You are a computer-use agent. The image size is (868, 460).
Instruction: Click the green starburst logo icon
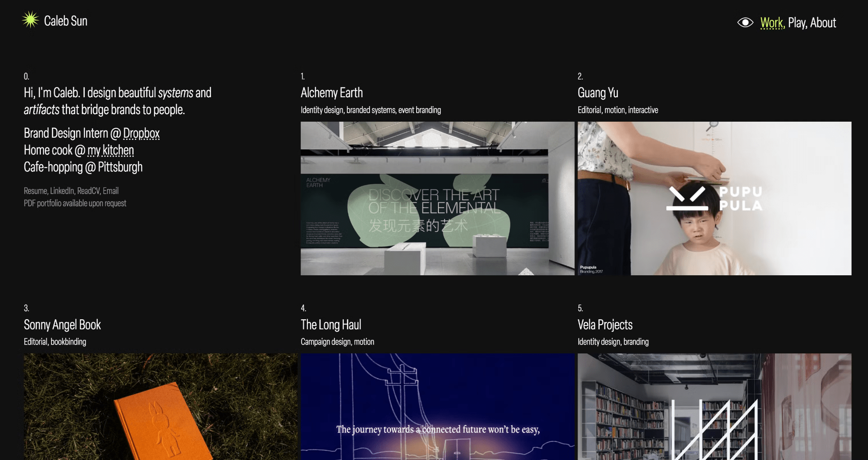(31, 20)
